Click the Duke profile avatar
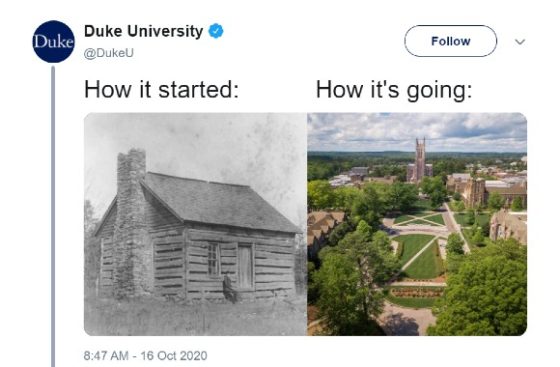This screenshot has width=560, height=367. point(54,42)
